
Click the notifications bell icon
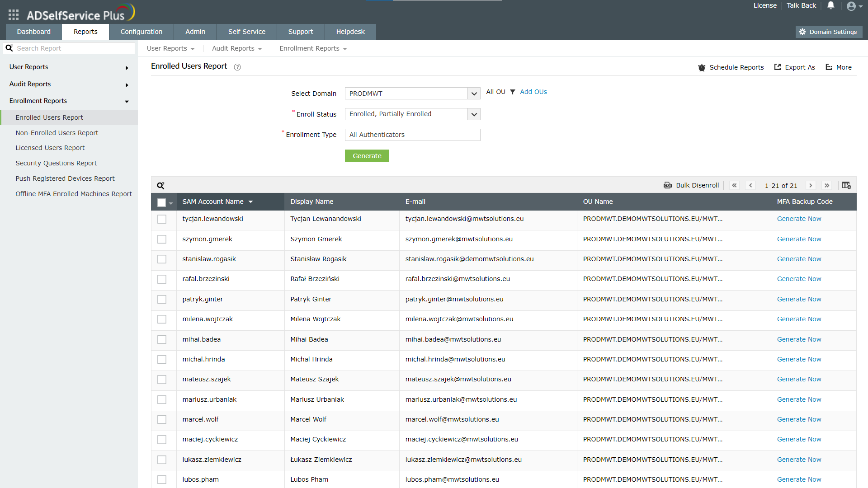coord(830,5)
